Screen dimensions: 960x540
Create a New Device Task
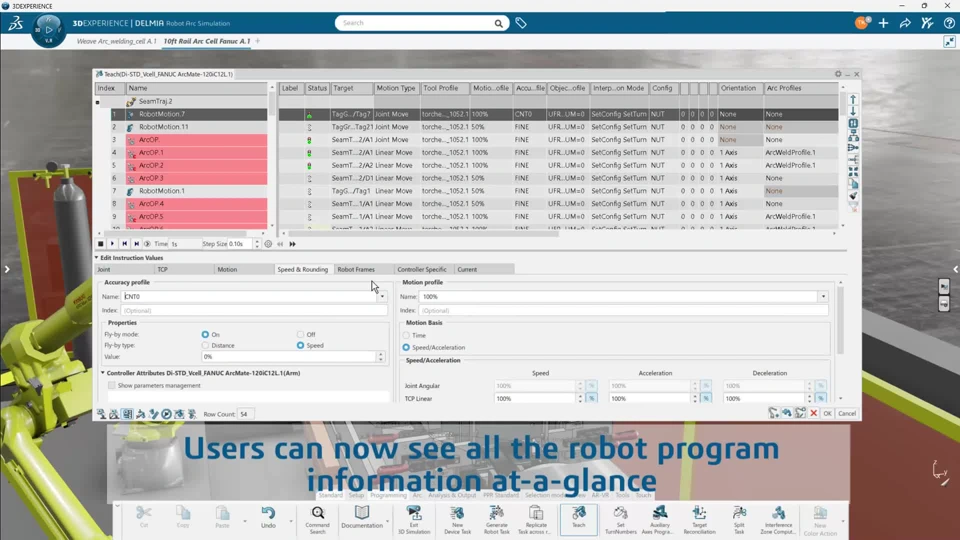click(x=457, y=519)
